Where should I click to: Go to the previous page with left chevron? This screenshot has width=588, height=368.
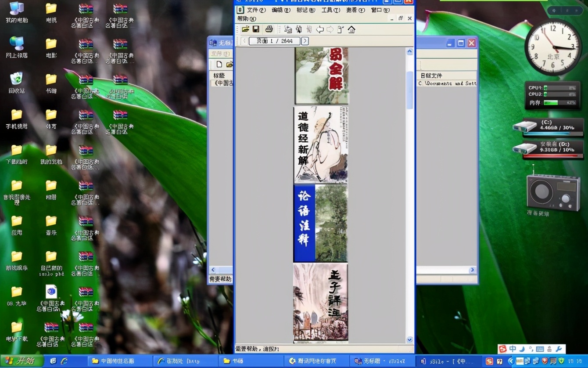click(244, 41)
